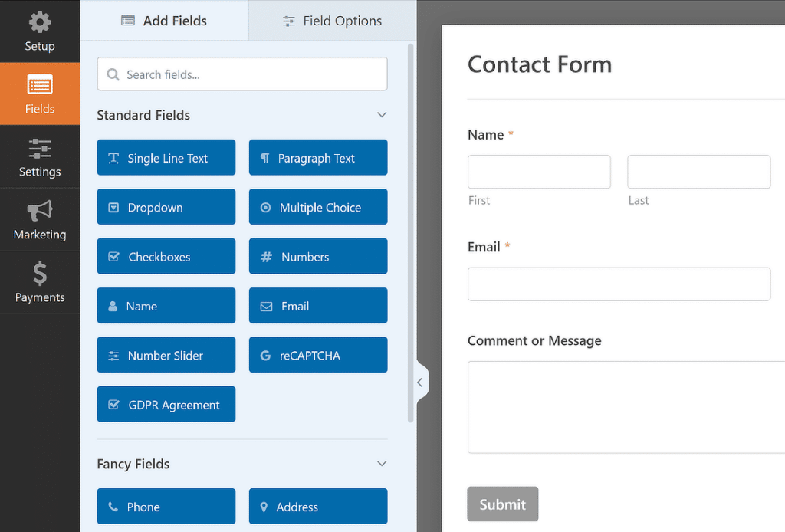The height and width of the screenshot is (532, 785).
Task: Open the Payments panel
Action: [40, 282]
